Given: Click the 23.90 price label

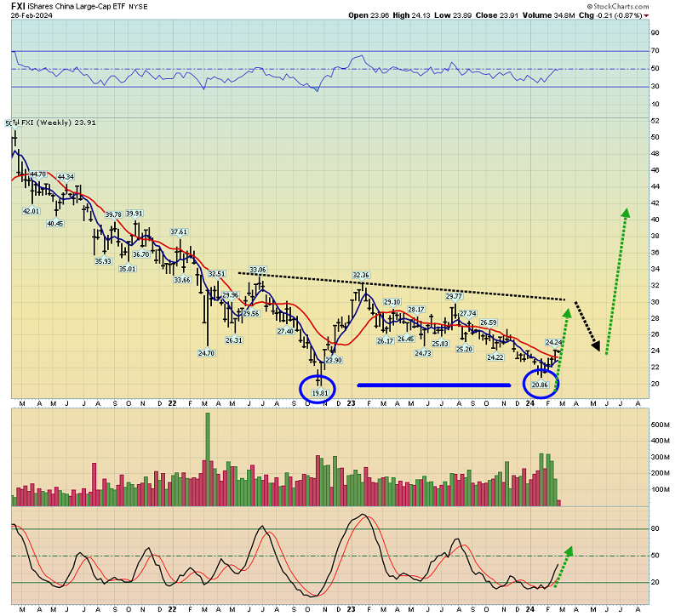Looking at the screenshot, I should (x=334, y=360).
